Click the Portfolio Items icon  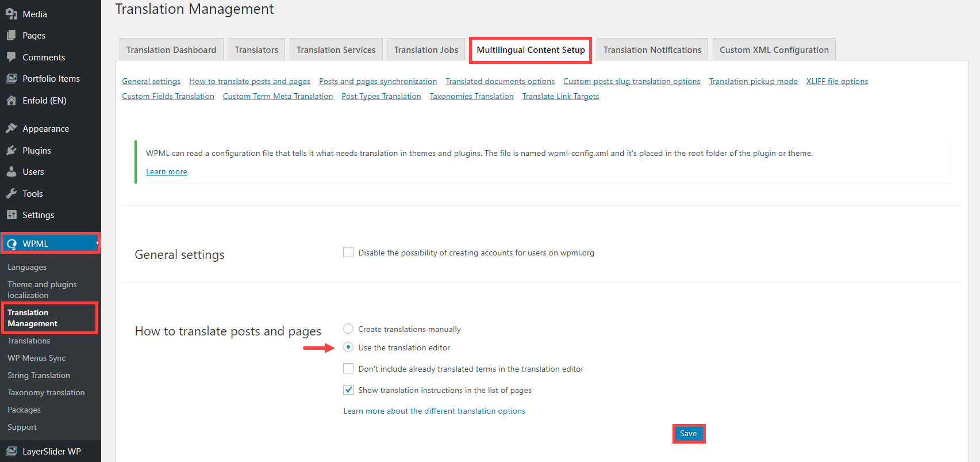11,78
